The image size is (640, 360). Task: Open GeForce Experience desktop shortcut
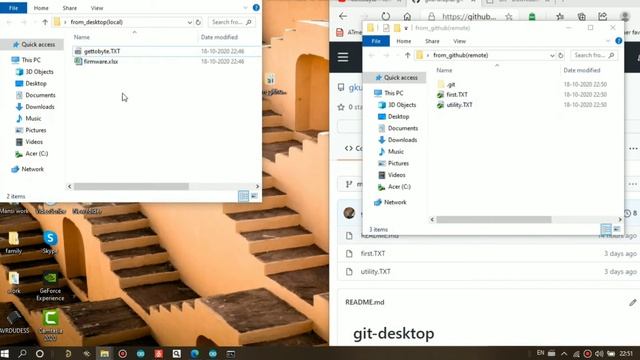pos(50,287)
